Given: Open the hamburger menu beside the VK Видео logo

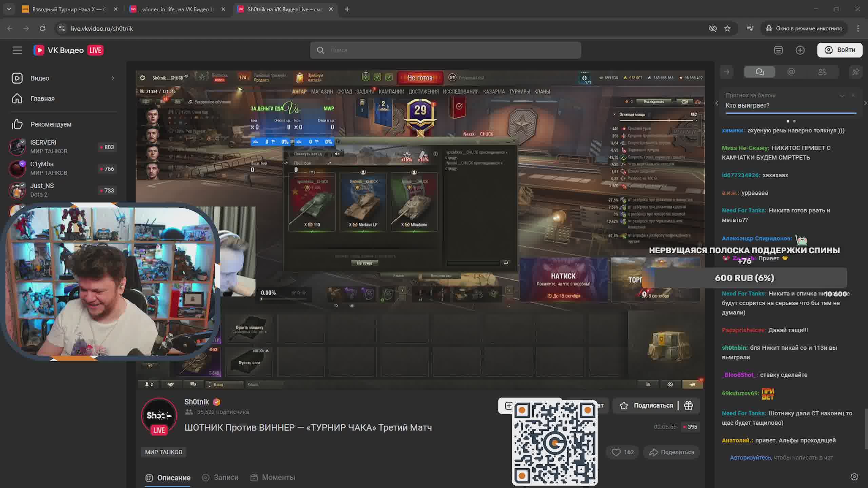Looking at the screenshot, I should [x=17, y=50].
